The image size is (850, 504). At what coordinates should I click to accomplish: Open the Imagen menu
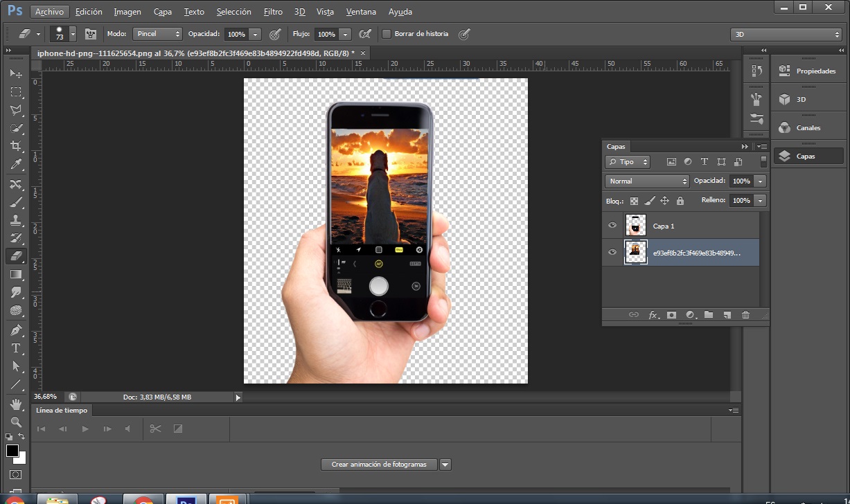(127, 12)
